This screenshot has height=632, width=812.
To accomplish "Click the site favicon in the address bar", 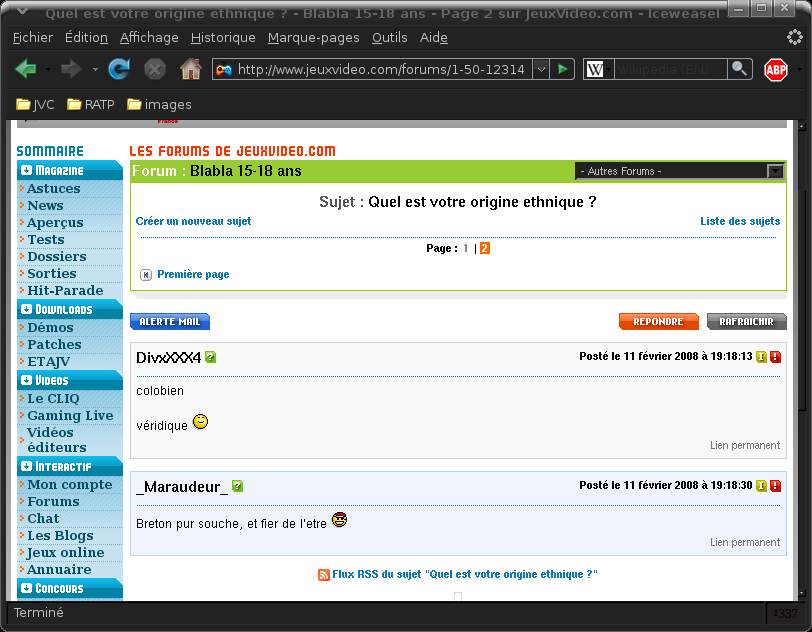I will click(224, 69).
